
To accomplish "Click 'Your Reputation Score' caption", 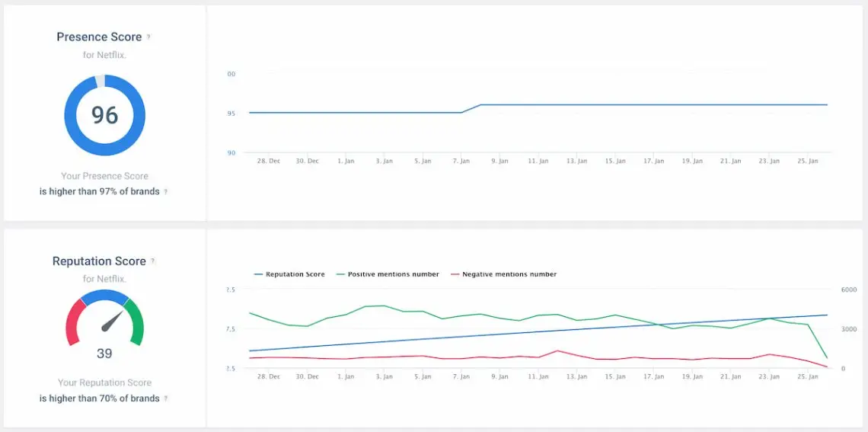I will 104,382.
